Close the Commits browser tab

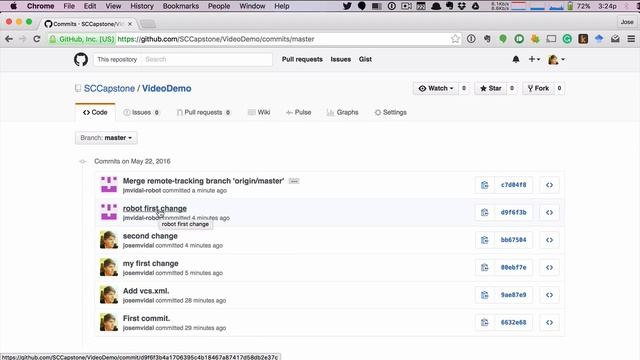pos(130,24)
